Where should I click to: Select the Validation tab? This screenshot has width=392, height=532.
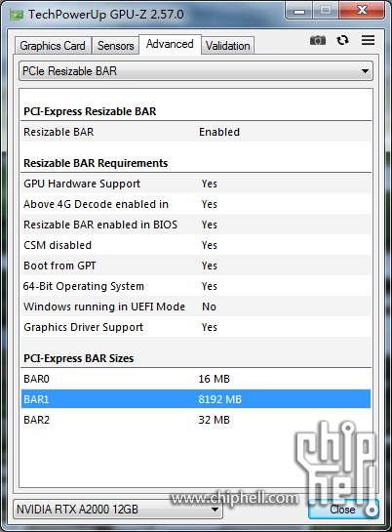pyautogui.click(x=227, y=46)
